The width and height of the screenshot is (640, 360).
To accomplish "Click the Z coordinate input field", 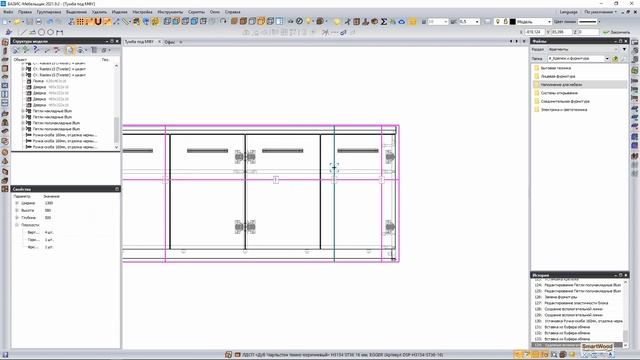I will (588, 32).
